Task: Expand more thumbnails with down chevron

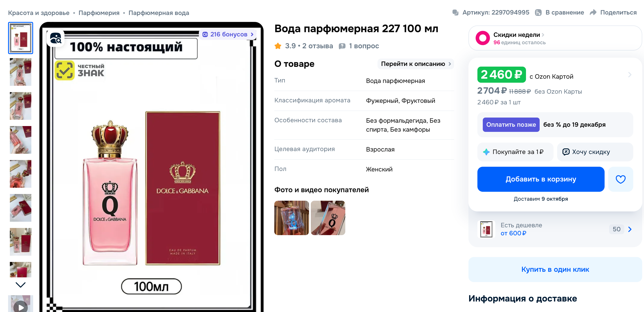Action: (x=21, y=285)
